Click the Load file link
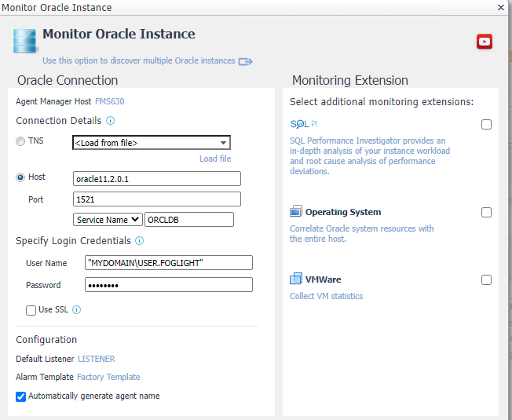Image resolution: width=512 pixels, height=420 pixels. tap(215, 159)
